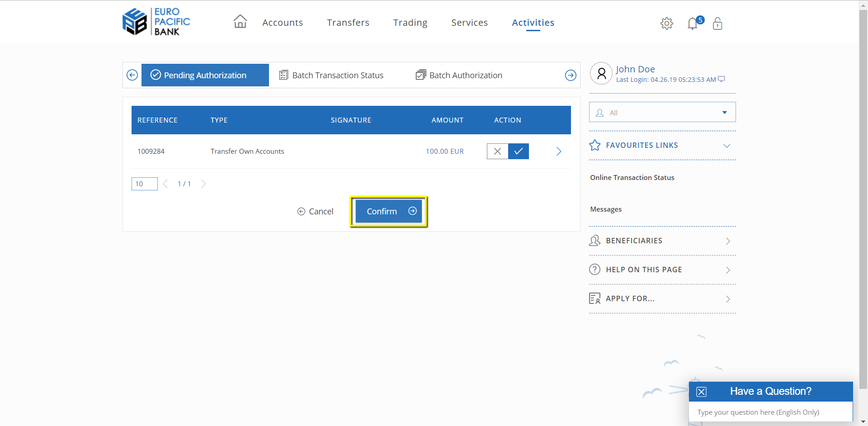Open the Trading menu
The width and height of the screenshot is (868, 426).
click(410, 23)
